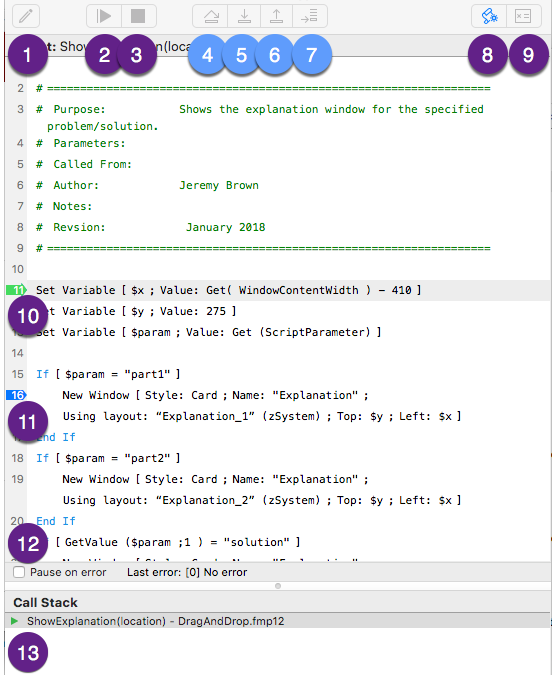Set a breakpoint on line number 15

tap(17, 374)
